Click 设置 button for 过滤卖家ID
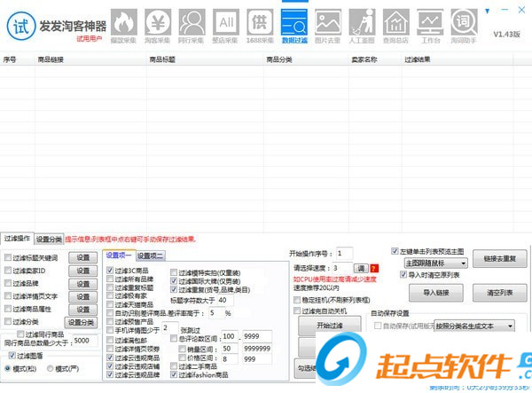The width and height of the screenshot is (532, 393). pyautogui.click(x=82, y=271)
